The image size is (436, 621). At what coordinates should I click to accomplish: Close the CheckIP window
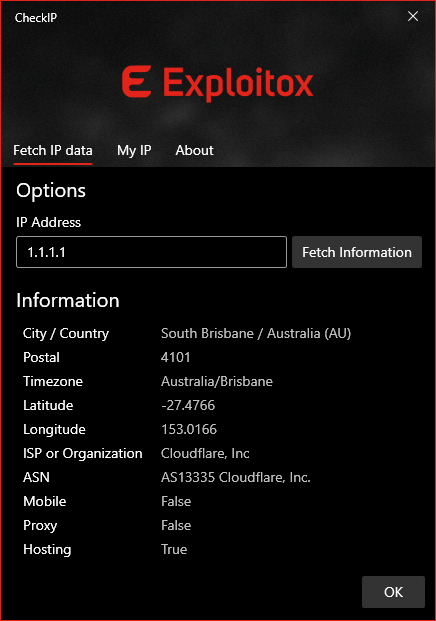tap(413, 16)
